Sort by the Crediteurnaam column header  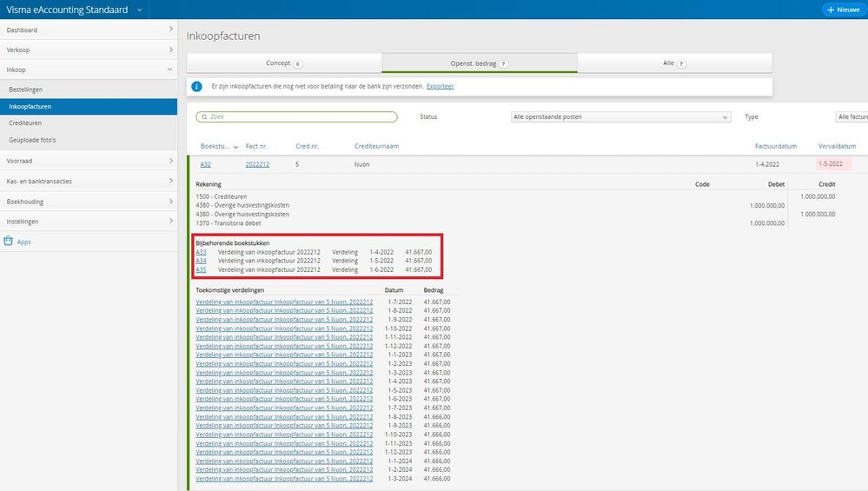click(376, 146)
